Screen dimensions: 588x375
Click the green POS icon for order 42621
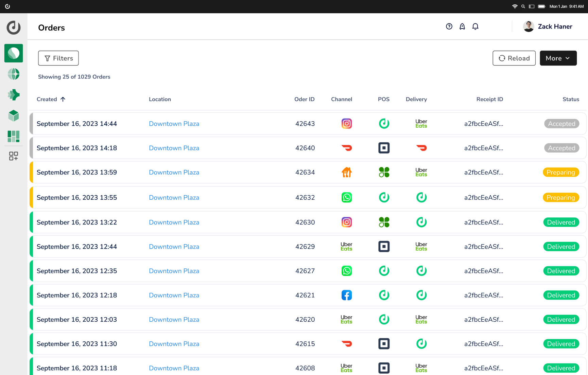click(x=384, y=295)
